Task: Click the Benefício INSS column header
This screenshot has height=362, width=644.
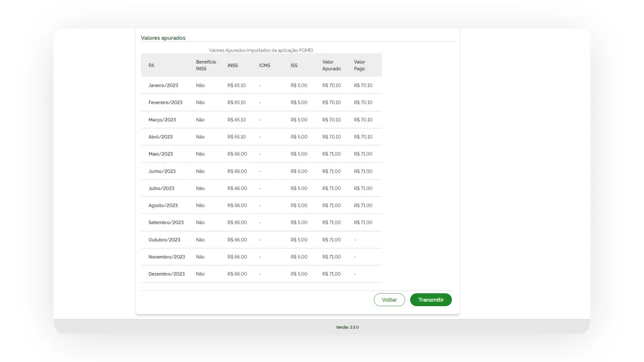Action: pyautogui.click(x=206, y=65)
